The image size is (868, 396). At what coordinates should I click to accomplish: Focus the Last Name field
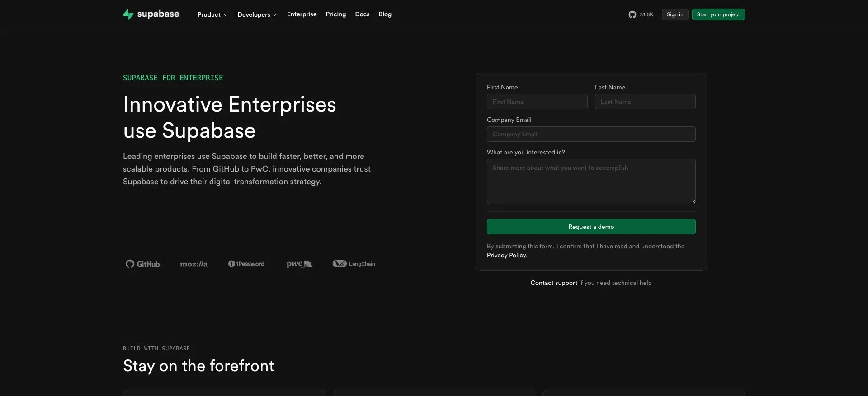point(645,102)
